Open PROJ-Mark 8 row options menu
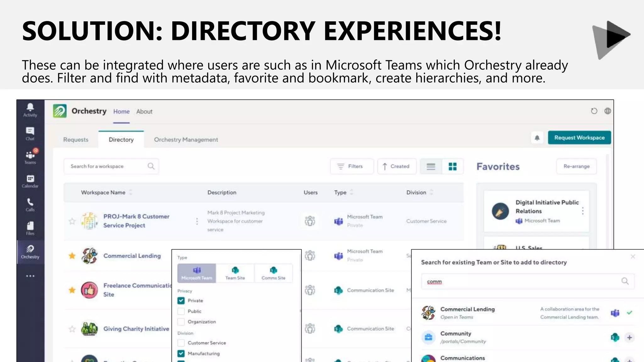 (197, 221)
